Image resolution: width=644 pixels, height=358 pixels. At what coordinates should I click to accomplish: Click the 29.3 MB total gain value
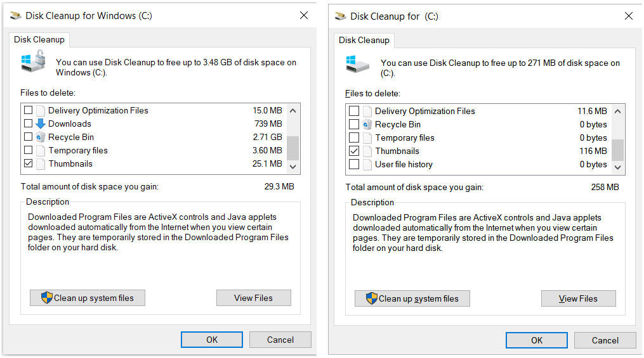(x=279, y=186)
